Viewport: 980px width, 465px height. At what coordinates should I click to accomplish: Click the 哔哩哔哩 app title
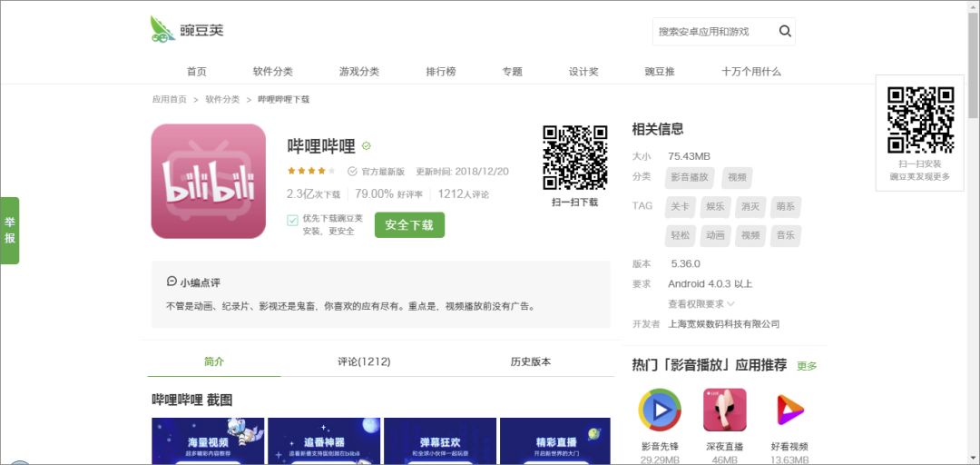[321, 146]
